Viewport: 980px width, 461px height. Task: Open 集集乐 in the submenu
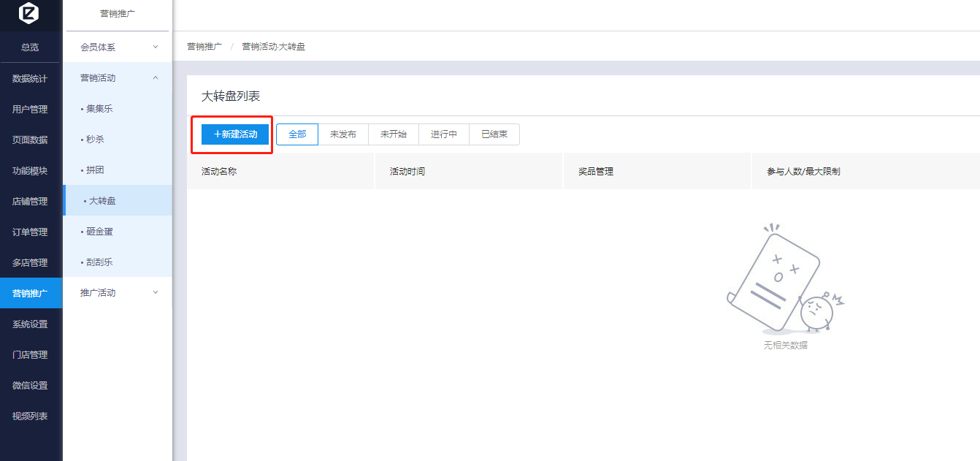click(99, 109)
